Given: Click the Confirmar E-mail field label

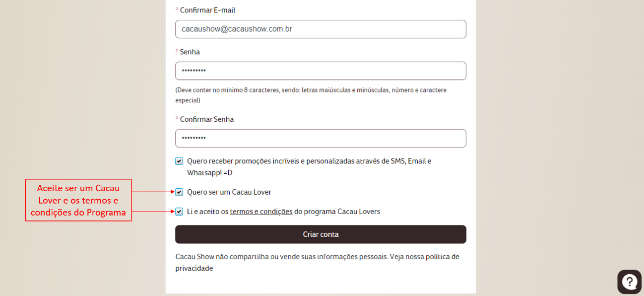Looking at the screenshot, I should [207, 10].
